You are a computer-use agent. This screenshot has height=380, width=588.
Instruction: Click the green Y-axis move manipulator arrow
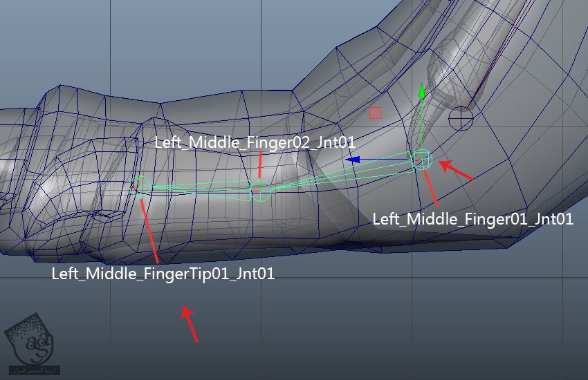coord(421,91)
